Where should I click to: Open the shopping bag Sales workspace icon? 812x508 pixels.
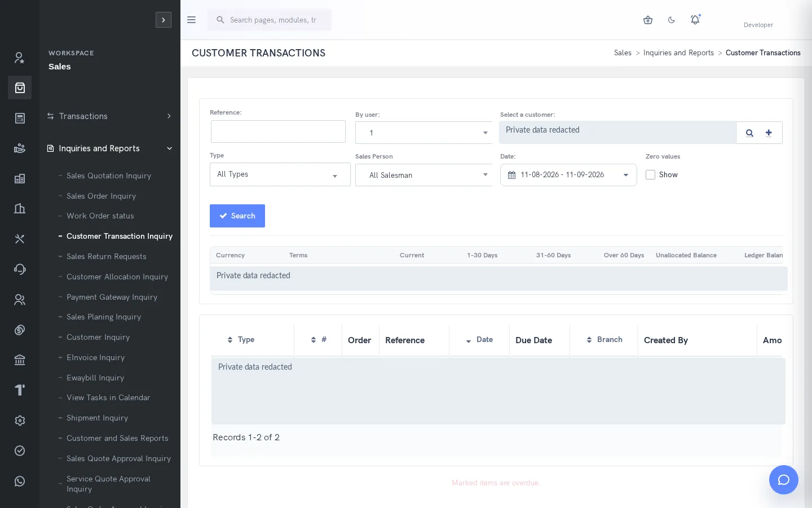20,87
